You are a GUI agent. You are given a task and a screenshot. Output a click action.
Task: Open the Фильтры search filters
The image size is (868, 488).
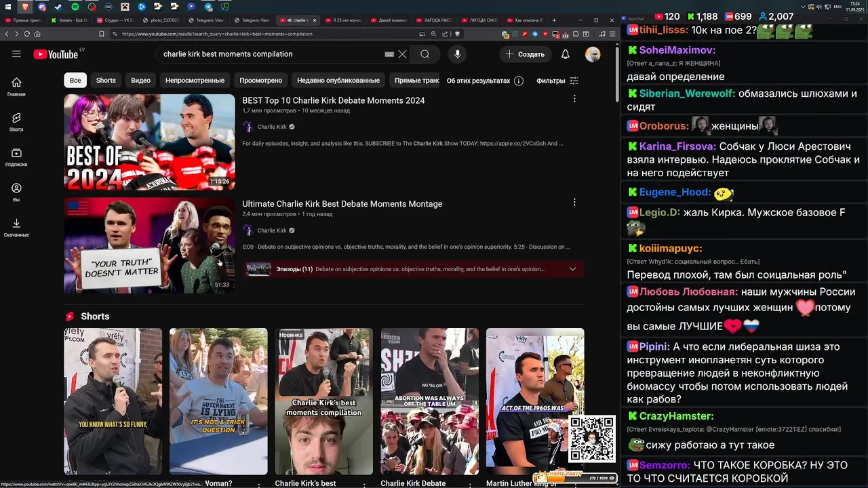pos(557,81)
